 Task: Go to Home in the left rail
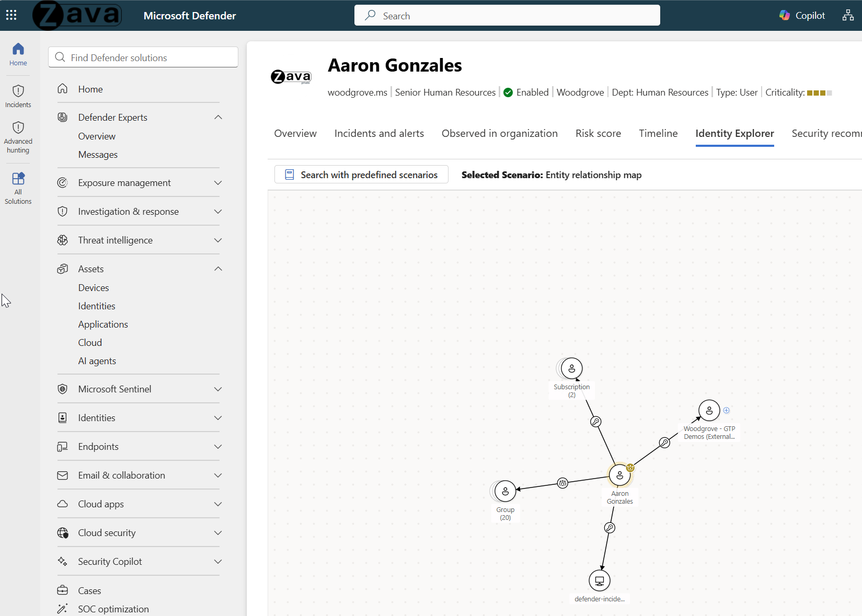point(18,54)
